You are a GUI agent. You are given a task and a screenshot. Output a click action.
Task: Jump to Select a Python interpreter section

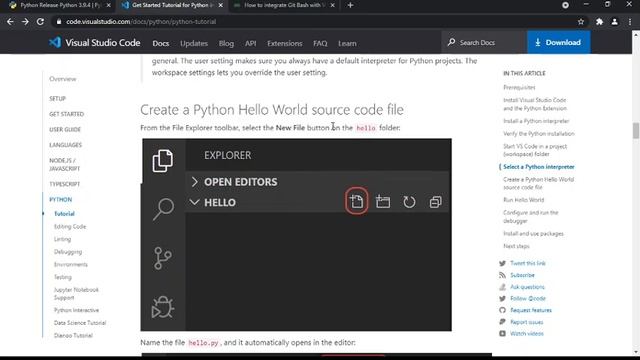[539, 167]
